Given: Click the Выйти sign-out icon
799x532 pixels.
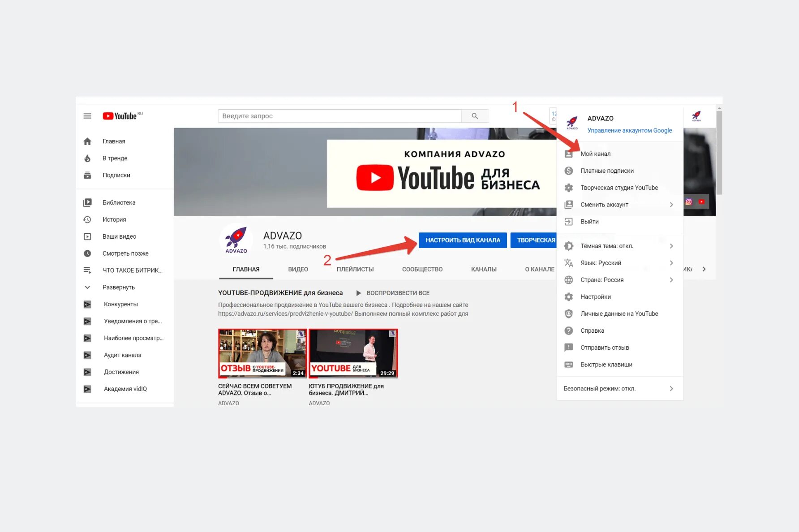Looking at the screenshot, I should [x=569, y=222].
